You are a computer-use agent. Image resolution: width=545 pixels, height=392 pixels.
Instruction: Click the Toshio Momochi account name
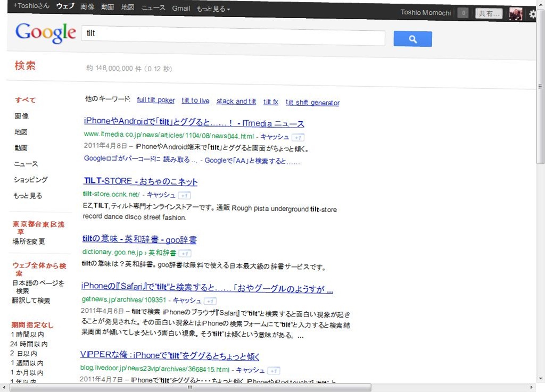[x=425, y=13]
